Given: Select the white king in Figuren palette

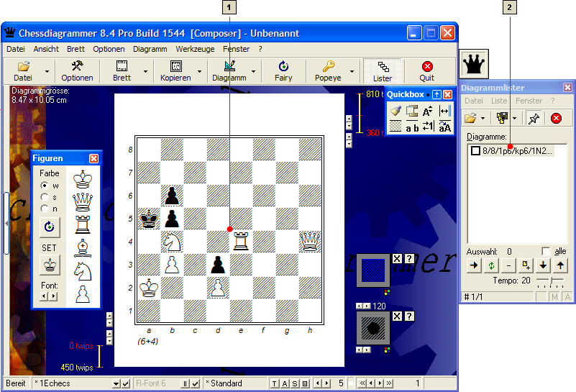Looking at the screenshot, I should tap(83, 179).
